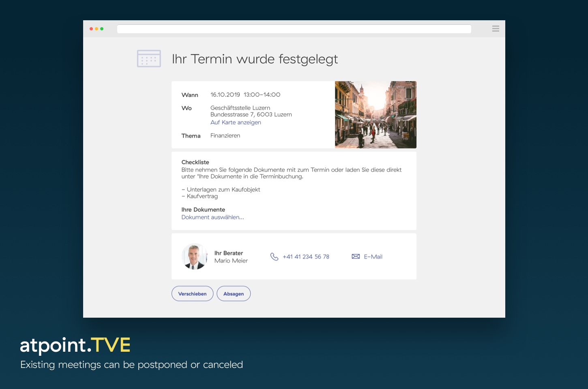
Task: Click the name 'Mario Meier'
Action: pos(231,261)
